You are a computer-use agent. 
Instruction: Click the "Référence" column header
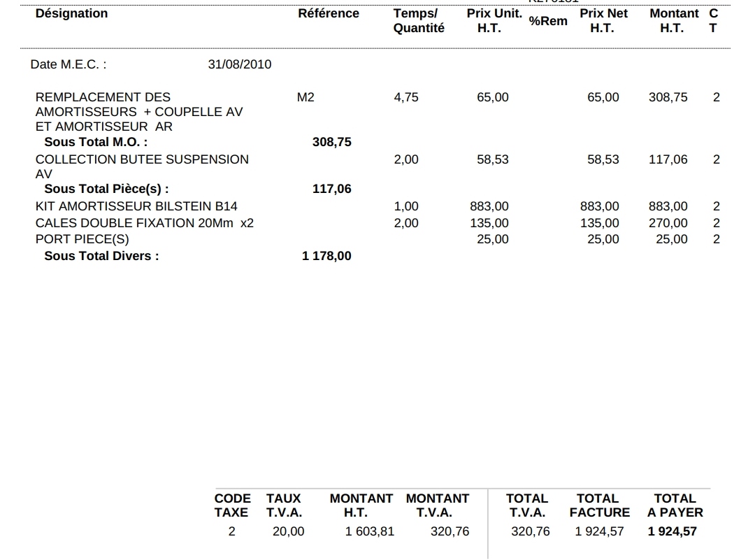coord(329,13)
